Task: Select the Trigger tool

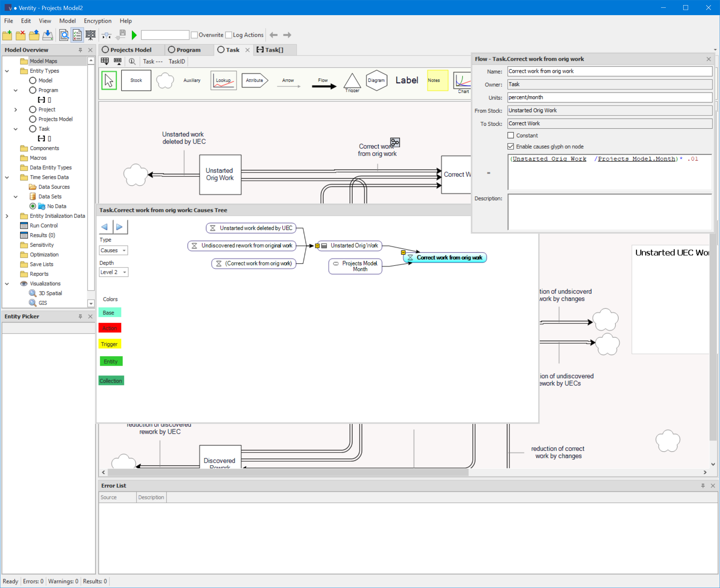Action: pos(352,82)
